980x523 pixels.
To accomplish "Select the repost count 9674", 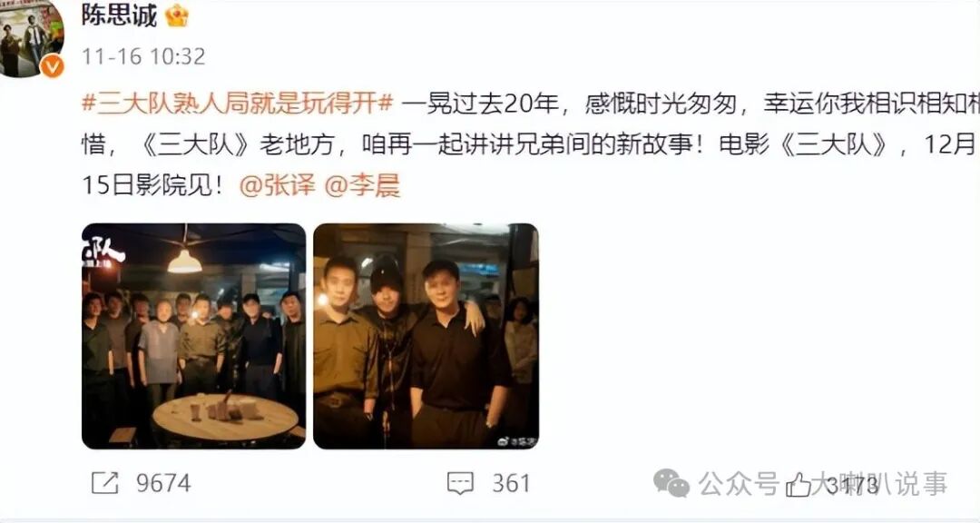I will 163,484.
